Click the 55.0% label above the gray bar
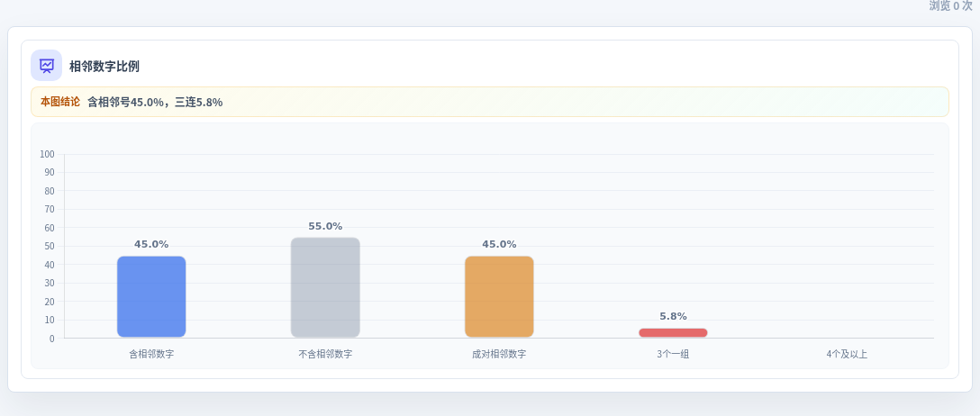Image resolution: width=980 pixels, height=416 pixels. 325,226
